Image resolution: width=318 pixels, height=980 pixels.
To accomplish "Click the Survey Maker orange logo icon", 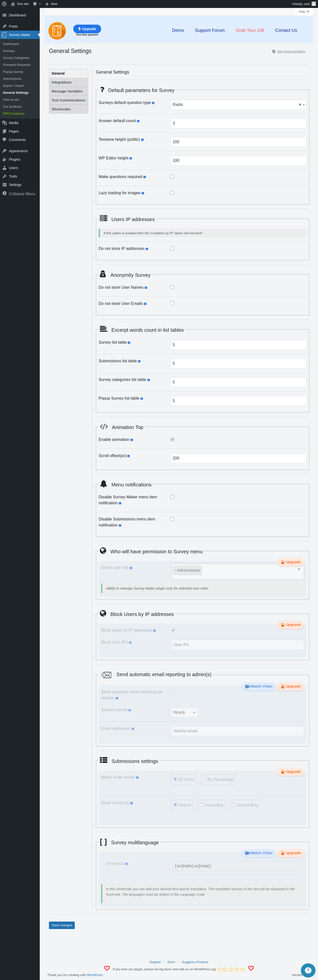I will (57, 31).
